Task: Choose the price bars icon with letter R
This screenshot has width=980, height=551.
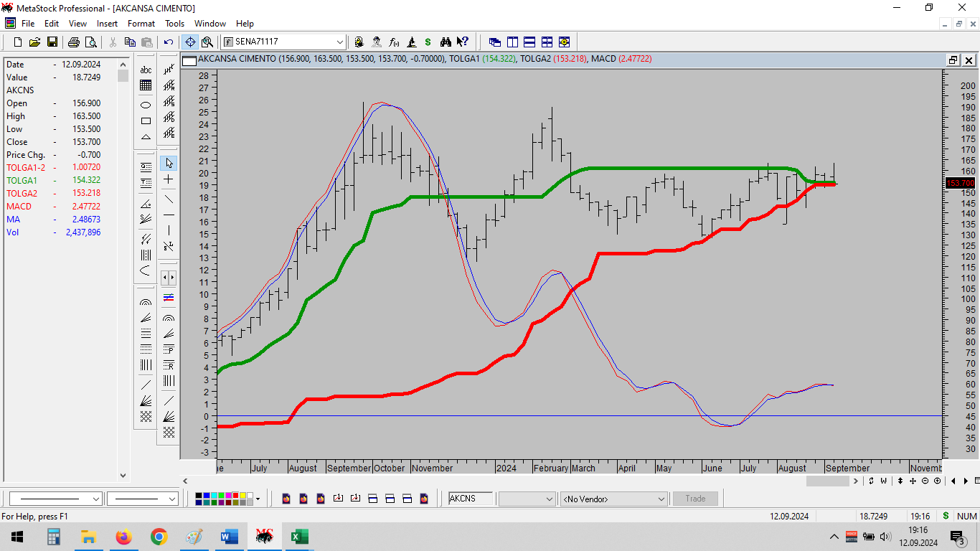Action: point(169,85)
